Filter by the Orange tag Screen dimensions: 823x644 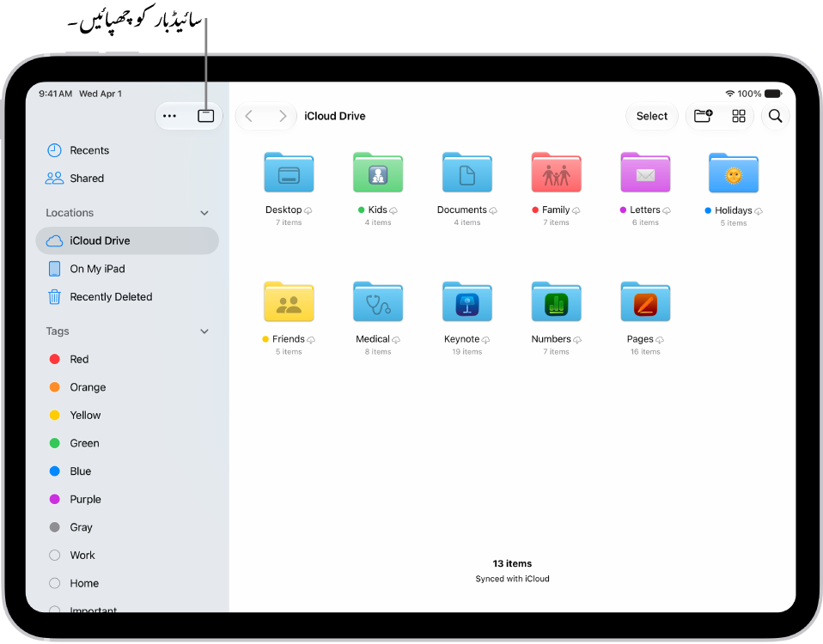coord(127,387)
